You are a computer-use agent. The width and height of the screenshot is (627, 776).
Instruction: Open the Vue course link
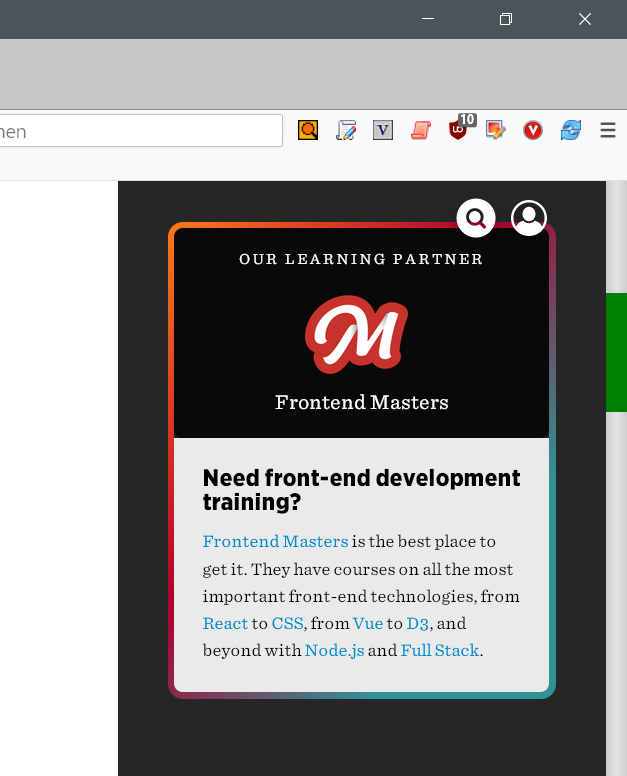click(x=368, y=623)
